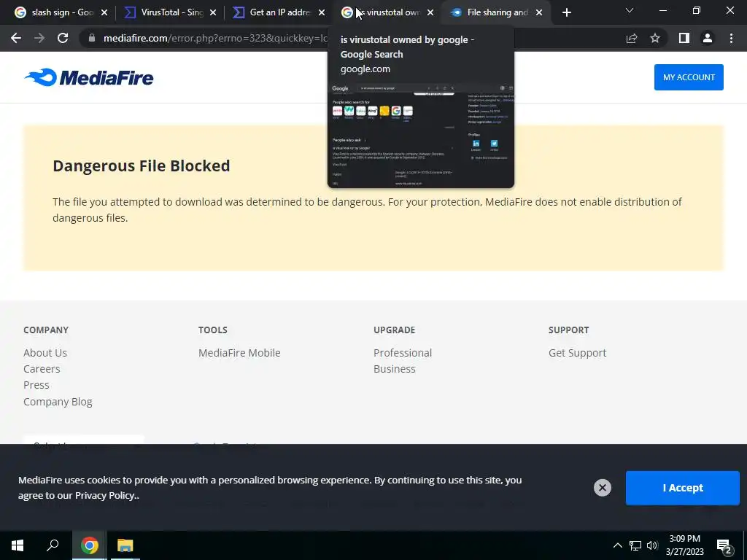
Task: Open the Professional upgrade link
Action: [x=403, y=353]
